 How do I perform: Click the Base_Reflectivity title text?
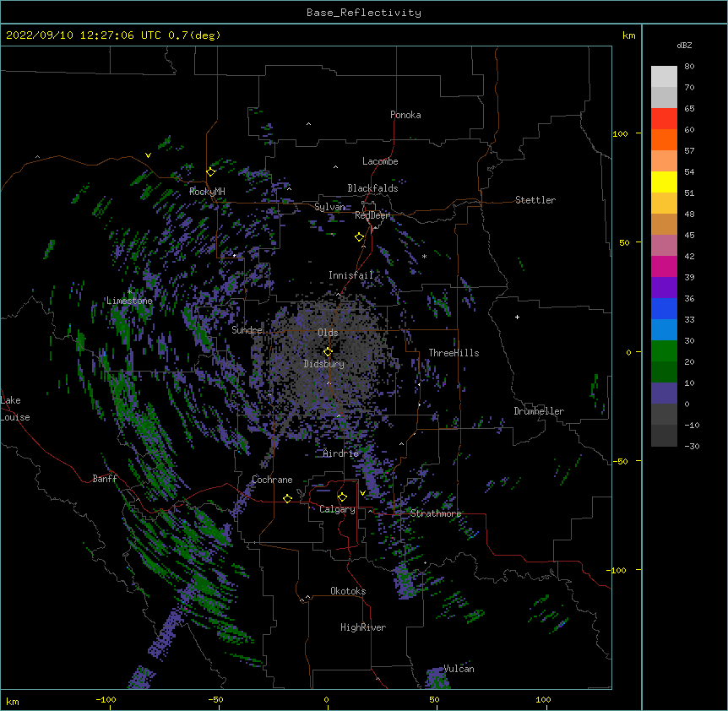pyautogui.click(x=364, y=13)
